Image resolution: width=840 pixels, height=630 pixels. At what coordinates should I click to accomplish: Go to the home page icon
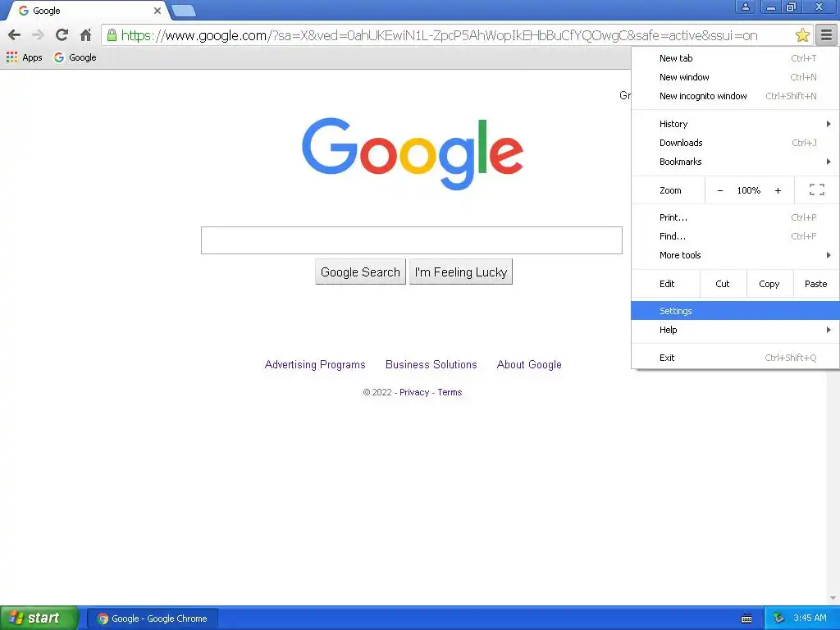[85, 35]
